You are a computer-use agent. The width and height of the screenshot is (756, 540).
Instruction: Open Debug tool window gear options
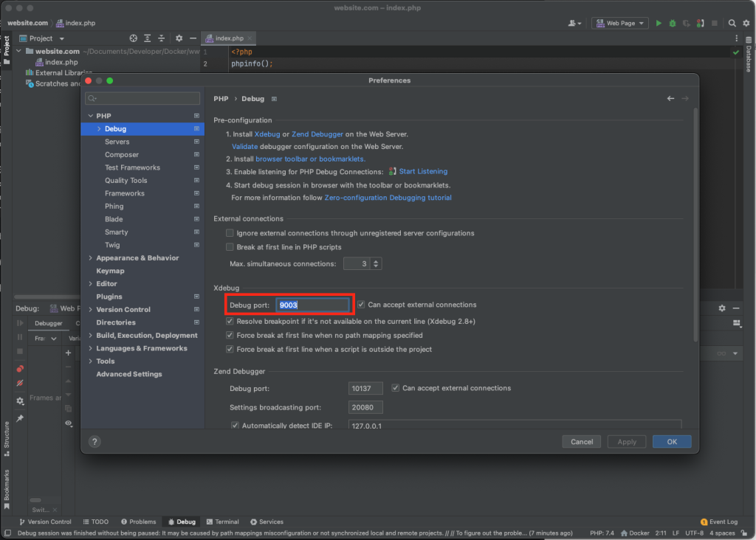(722, 308)
